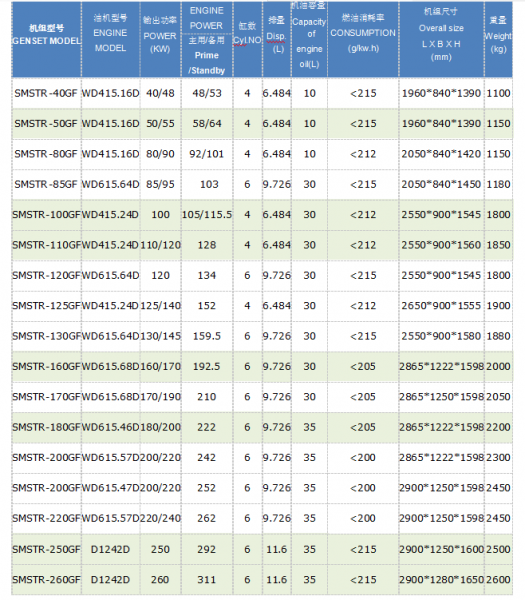Select the Disp. (L) header cell
This screenshot has height=600, width=525.
coord(277,40)
